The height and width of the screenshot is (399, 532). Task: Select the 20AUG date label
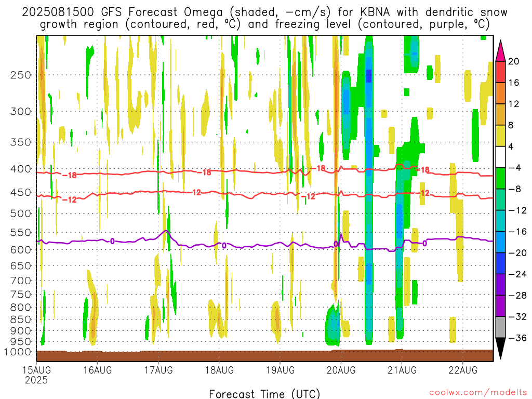point(341,370)
